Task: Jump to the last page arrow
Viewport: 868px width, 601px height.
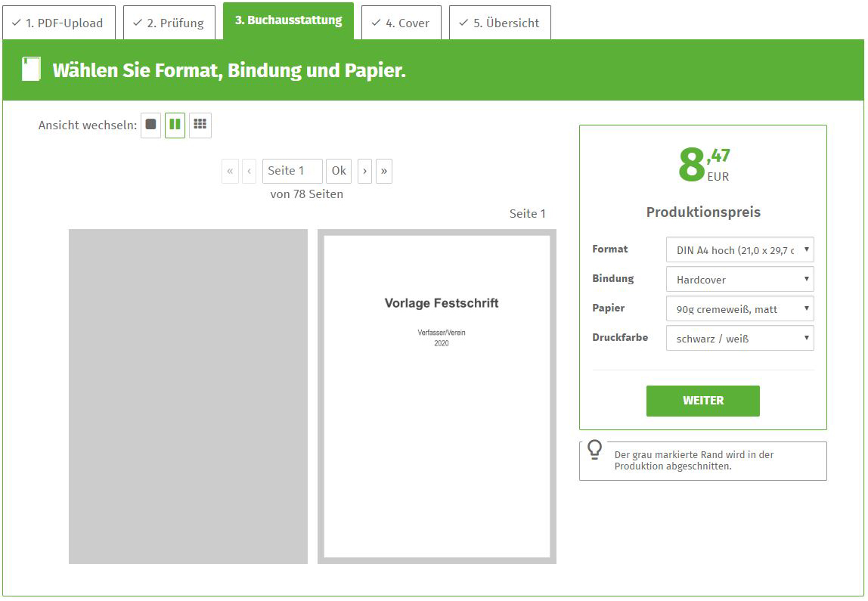Action: click(x=384, y=171)
